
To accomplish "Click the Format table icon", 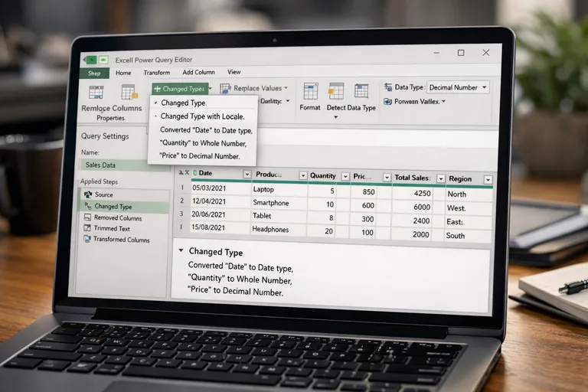I will pos(311,91).
